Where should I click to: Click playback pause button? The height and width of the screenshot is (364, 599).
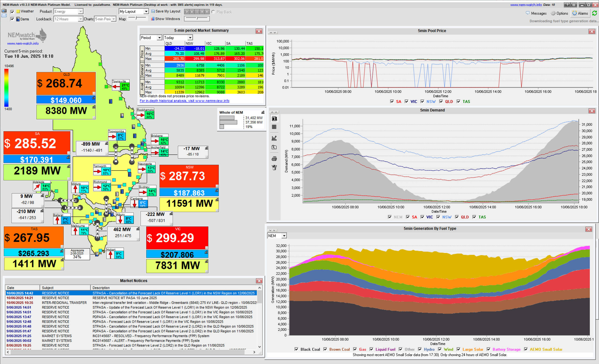pos(197,12)
